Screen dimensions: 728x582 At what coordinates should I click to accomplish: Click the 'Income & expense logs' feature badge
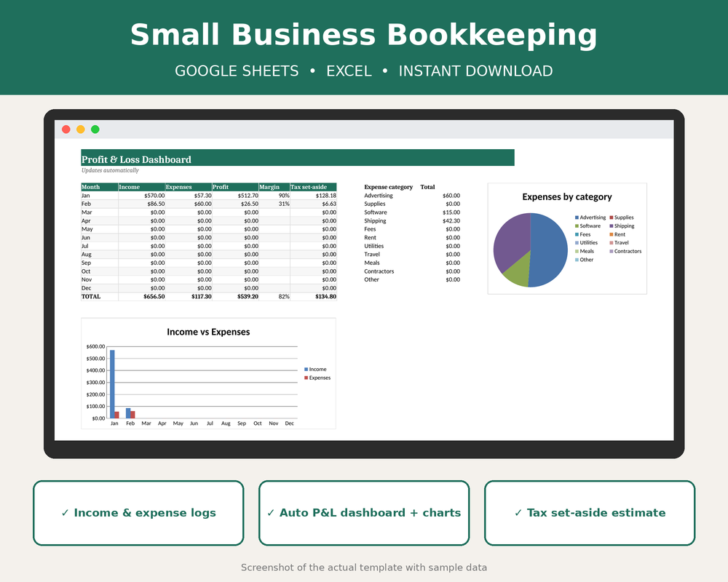click(138, 513)
